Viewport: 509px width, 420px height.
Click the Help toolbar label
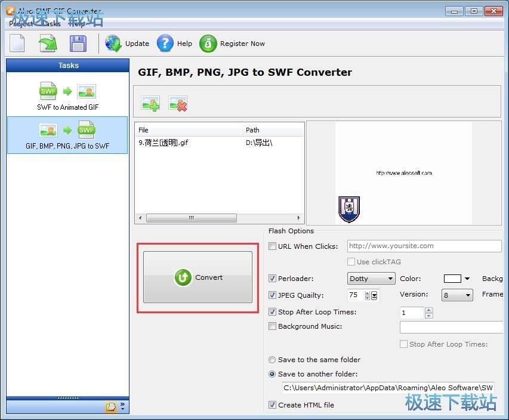[184, 44]
